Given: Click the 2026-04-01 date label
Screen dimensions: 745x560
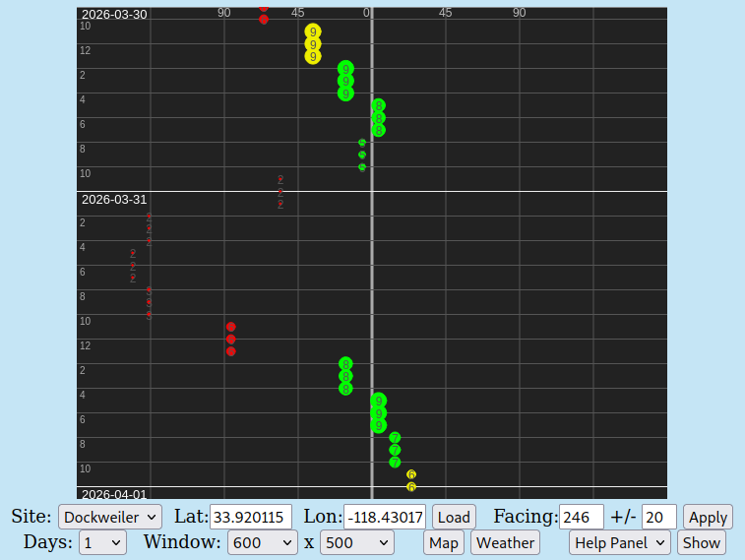Looking at the screenshot, I should pos(114,494).
